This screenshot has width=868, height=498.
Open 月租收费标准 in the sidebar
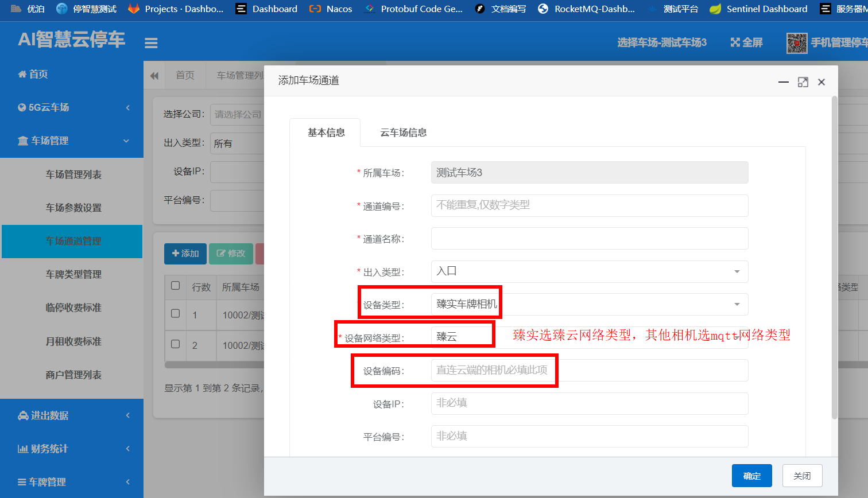[x=72, y=341]
